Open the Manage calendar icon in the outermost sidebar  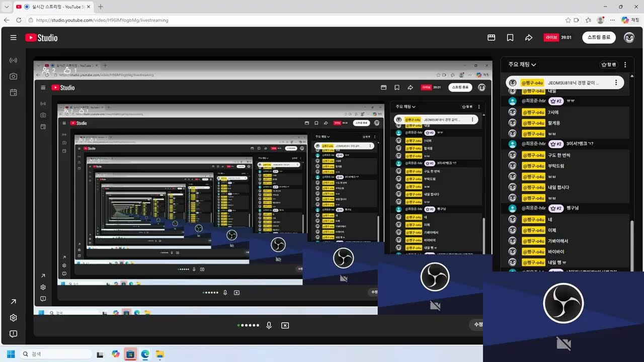[x=14, y=93]
